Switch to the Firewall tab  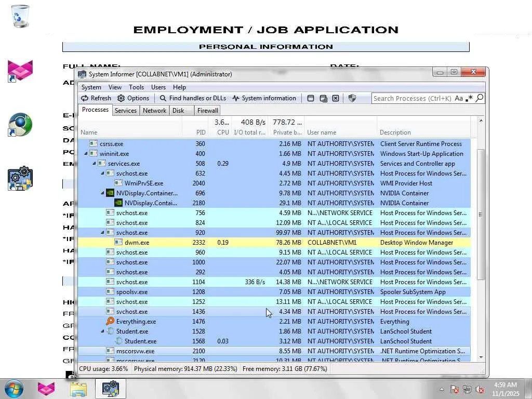coord(208,111)
